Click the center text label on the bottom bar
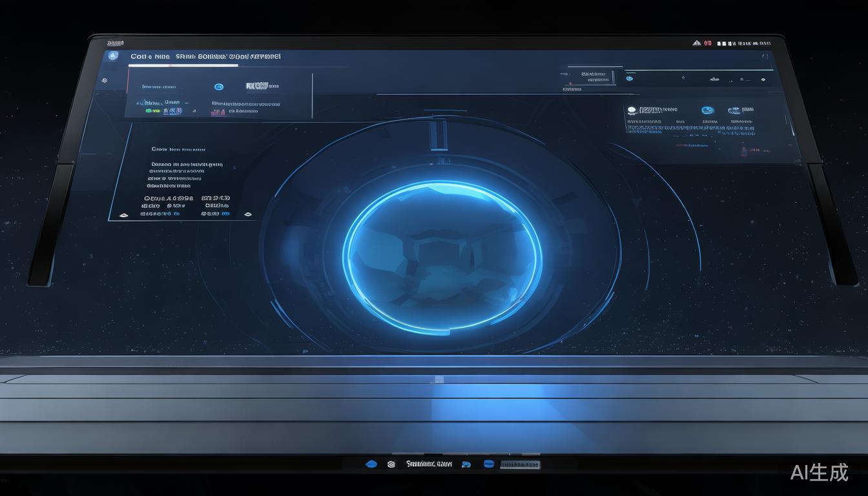868x496 pixels. 429,464
